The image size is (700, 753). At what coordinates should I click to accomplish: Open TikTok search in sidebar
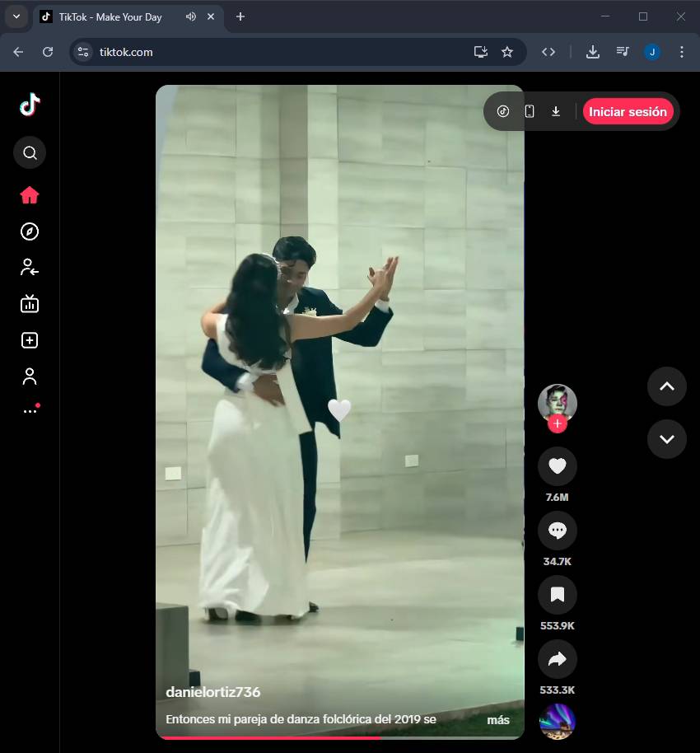30,152
